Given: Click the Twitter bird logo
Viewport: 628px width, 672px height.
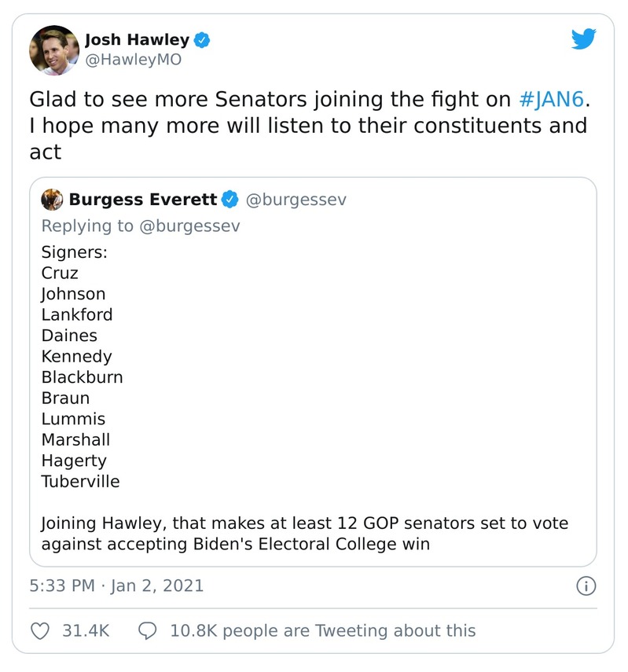Looking at the screenshot, I should coord(584,39).
